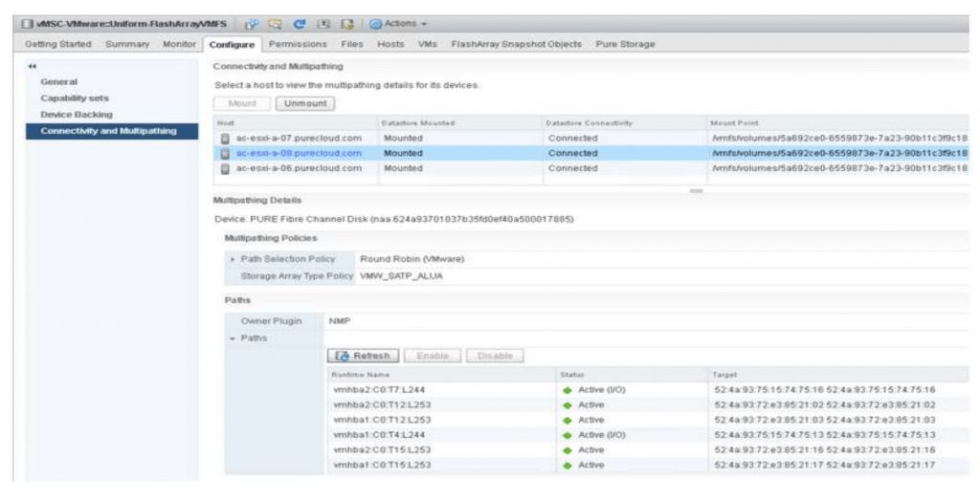Switch to the Monitor tab

pos(179,44)
